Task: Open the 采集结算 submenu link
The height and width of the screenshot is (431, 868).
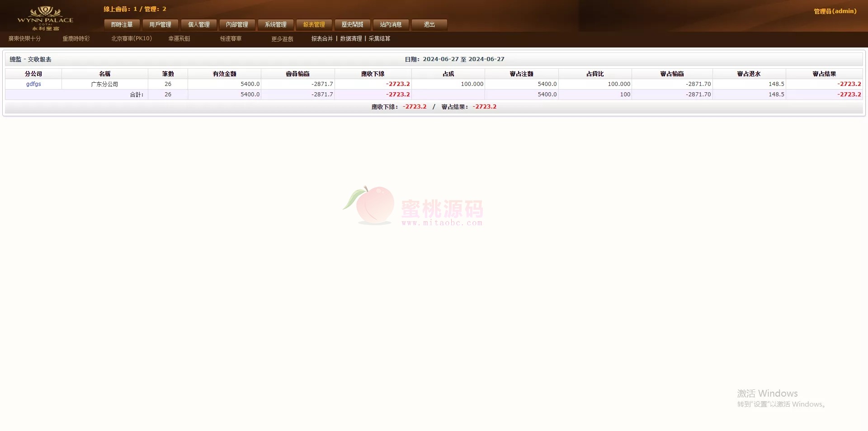Action: click(379, 39)
